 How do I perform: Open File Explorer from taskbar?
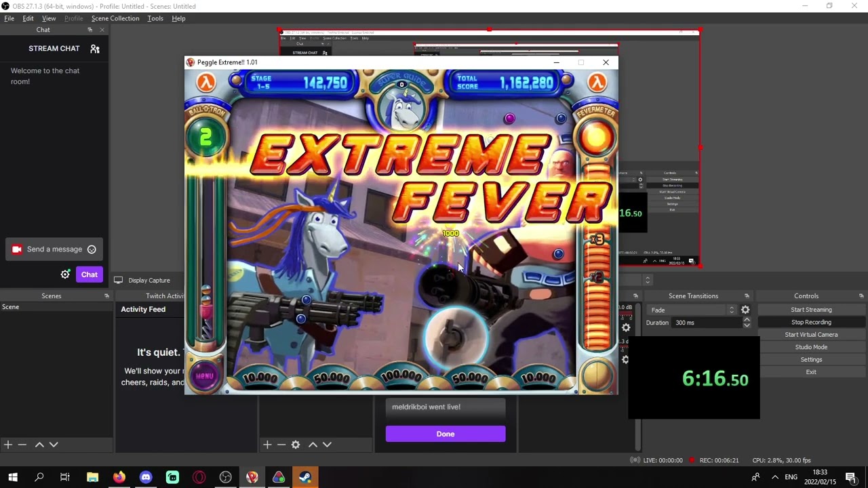92,477
